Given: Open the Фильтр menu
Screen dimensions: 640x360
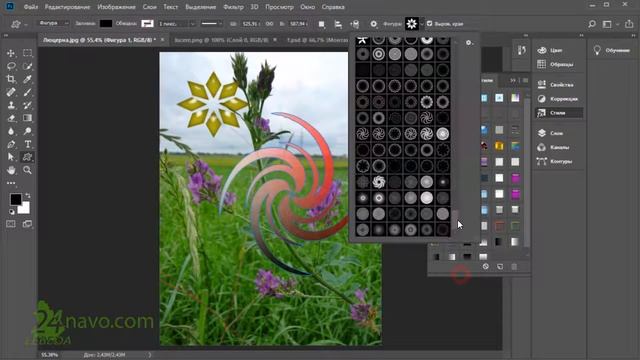Looking at the screenshot, I should (x=233, y=7).
